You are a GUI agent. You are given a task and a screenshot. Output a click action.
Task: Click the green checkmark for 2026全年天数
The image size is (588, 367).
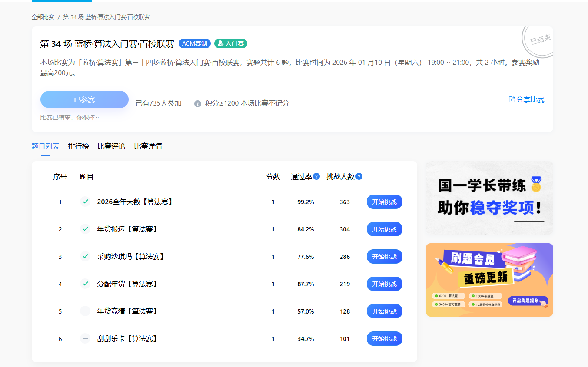point(85,202)
